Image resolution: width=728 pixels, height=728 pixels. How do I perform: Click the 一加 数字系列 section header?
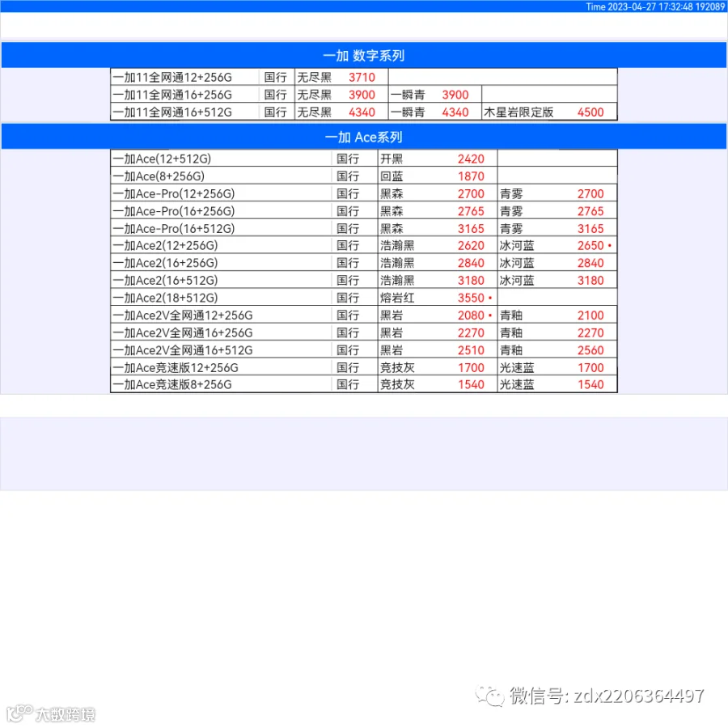click(x=363, y=56)
